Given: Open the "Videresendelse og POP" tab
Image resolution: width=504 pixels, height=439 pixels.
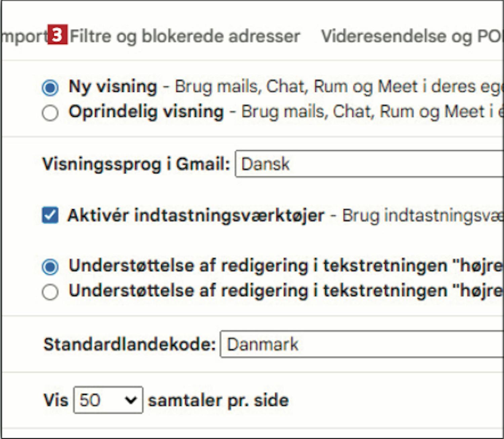Looking at the screenshot, I should pyautogui.click(x=412, y=36).
